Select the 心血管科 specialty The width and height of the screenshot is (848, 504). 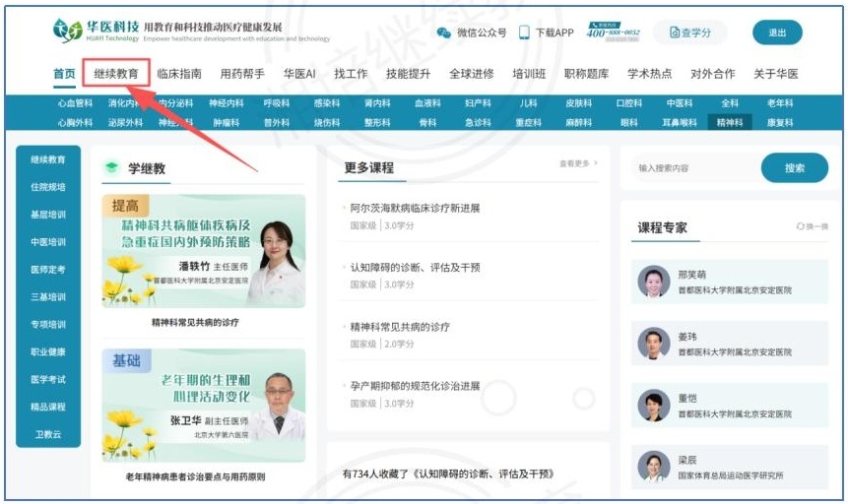click(x=75, y=102)
